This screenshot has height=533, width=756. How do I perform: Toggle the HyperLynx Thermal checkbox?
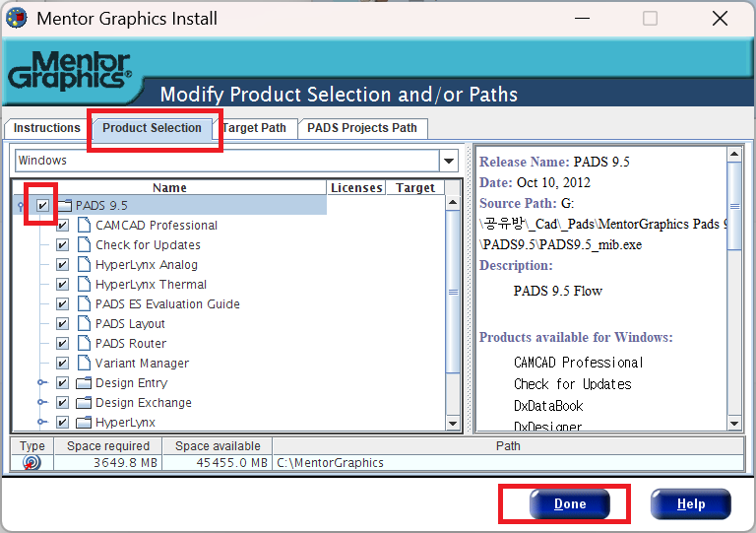[62, 284]
